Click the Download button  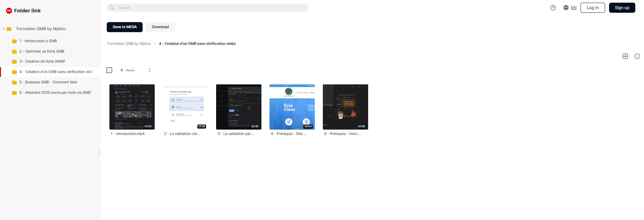point(160,27)
